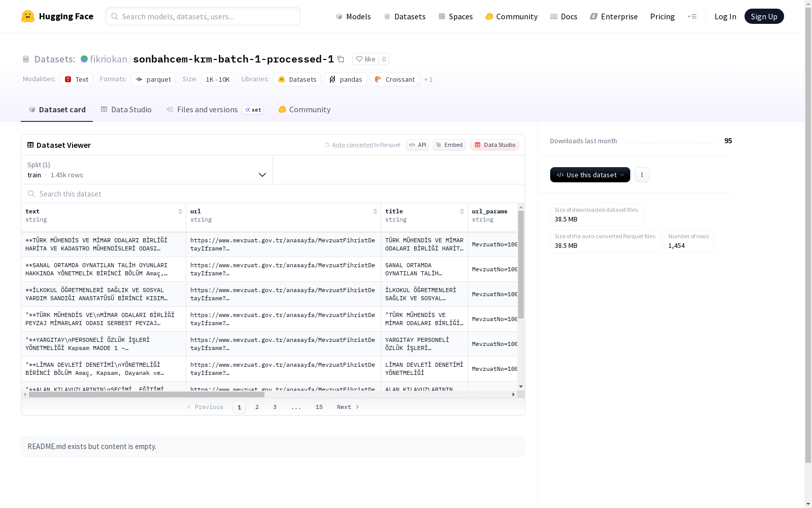Select the SANAL ORTAMDA OYNATILAN TALİH title cell
The width and height of the screenshot is (812, 508).
point(424,269)
